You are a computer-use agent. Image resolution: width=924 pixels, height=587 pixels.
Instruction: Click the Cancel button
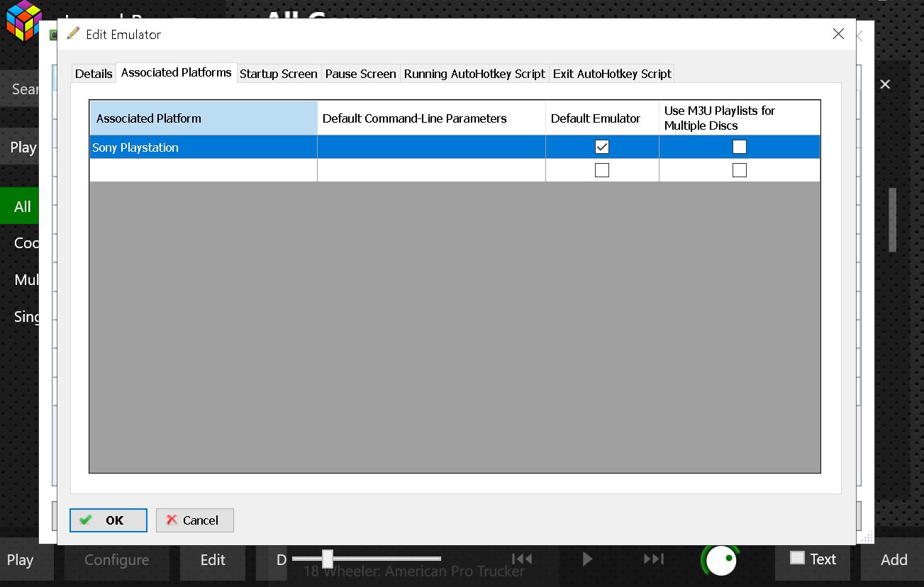194,520
